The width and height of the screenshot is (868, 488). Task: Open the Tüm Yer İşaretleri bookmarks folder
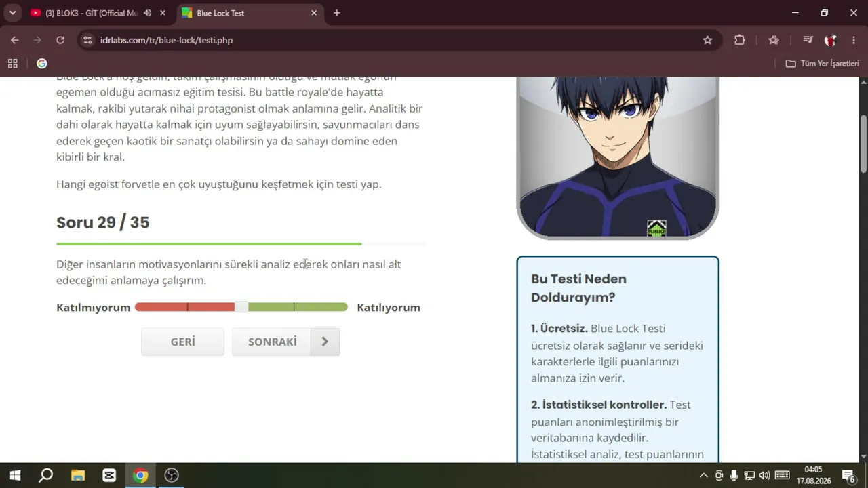pyautogui.click(x=822, y=64)
